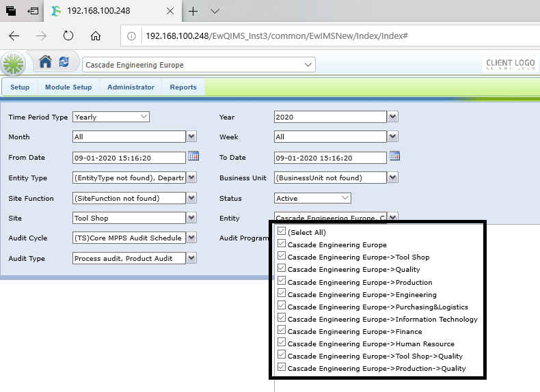Click the CLIENT LOGO image
Image resolution: width=540 pixels, height=392 pixels.
tap(511, 64)
